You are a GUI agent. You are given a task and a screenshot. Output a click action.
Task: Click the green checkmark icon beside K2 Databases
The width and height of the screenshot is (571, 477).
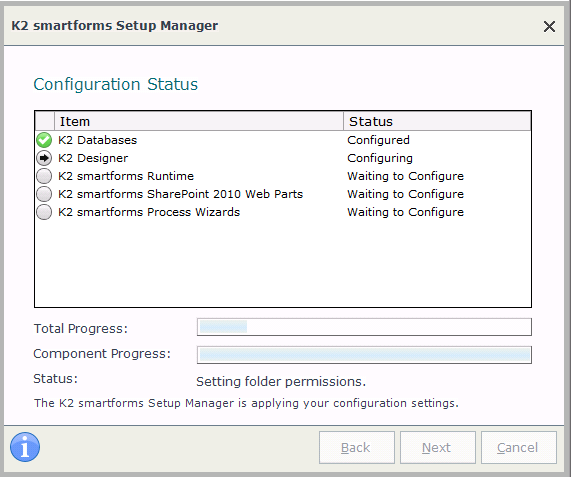click(44, 140)
